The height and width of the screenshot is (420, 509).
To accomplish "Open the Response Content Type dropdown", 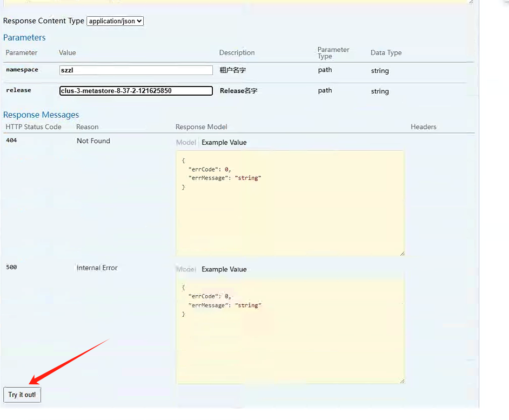I will click(115, 21).
